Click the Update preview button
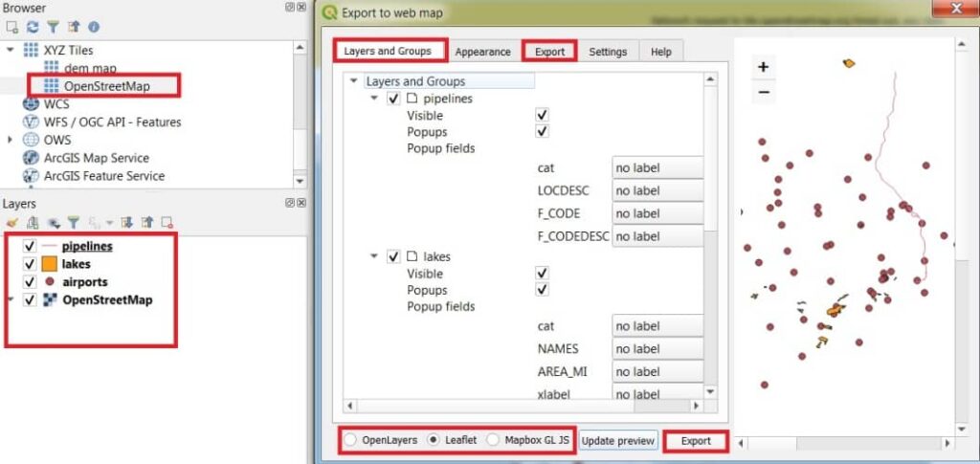The height and width of the screenshot is (464, 980). click(x=618, y=441)
